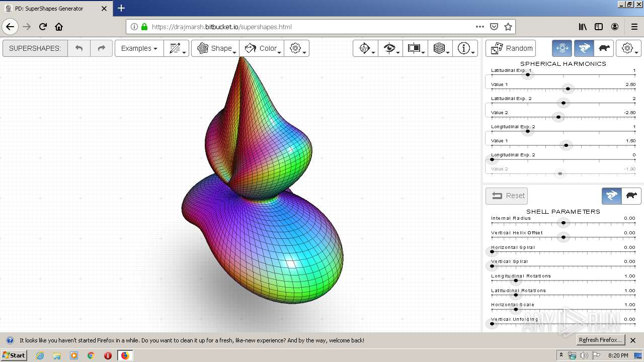Viewport: 644px width, 362px height.
Task: Click the Pocket save icon
Action: click(x=494, y=27)
